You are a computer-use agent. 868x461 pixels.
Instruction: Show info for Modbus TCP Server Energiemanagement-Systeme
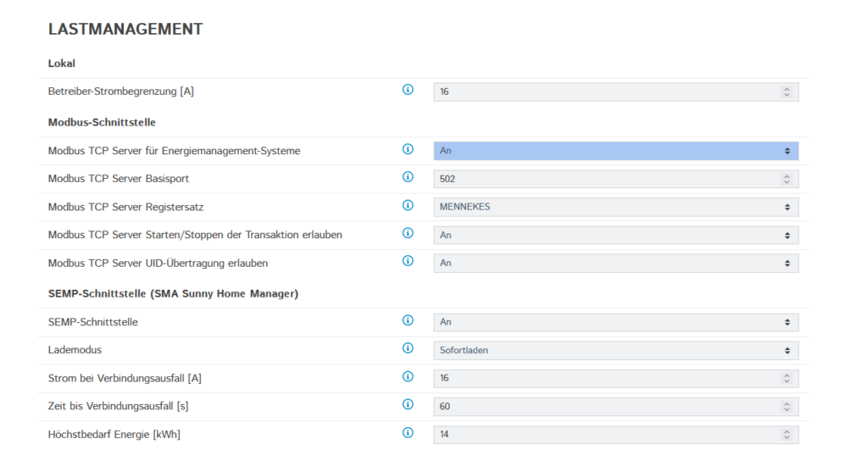(408, 149)
